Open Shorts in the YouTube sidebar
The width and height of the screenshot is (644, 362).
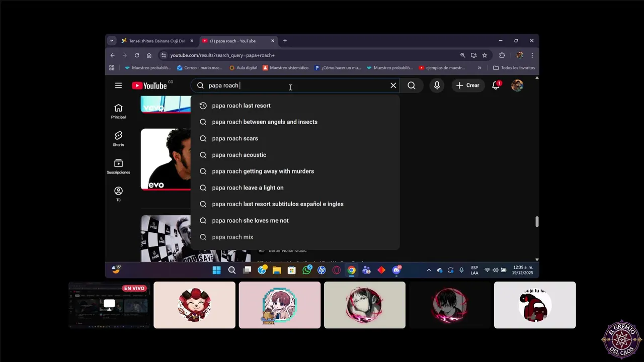[x=118, y=139]
